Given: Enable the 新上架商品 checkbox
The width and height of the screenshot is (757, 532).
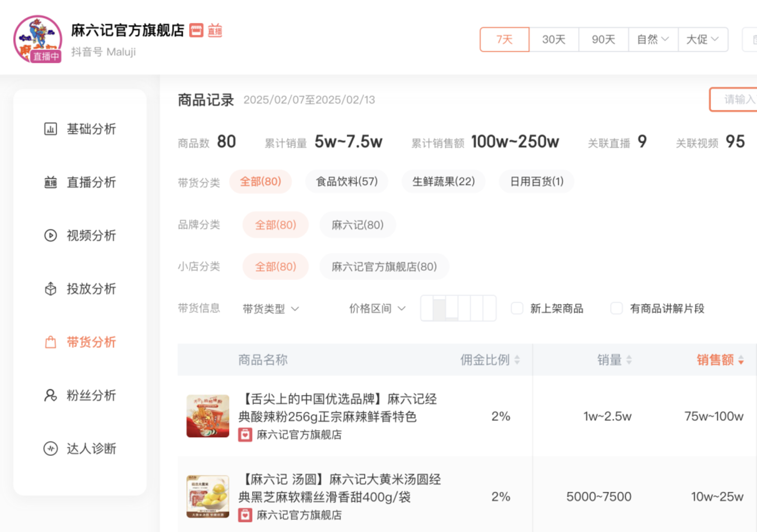Looking at the screenshot, I should 517,308.
